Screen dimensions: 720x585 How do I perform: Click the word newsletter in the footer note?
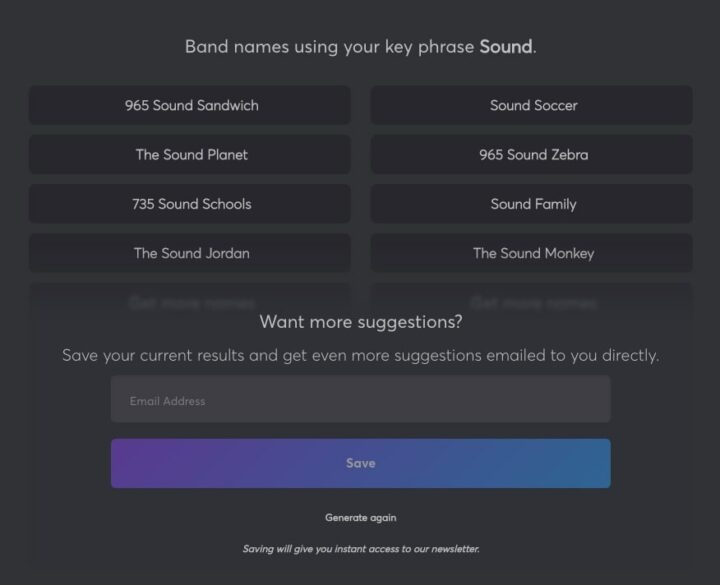[452, 549]
